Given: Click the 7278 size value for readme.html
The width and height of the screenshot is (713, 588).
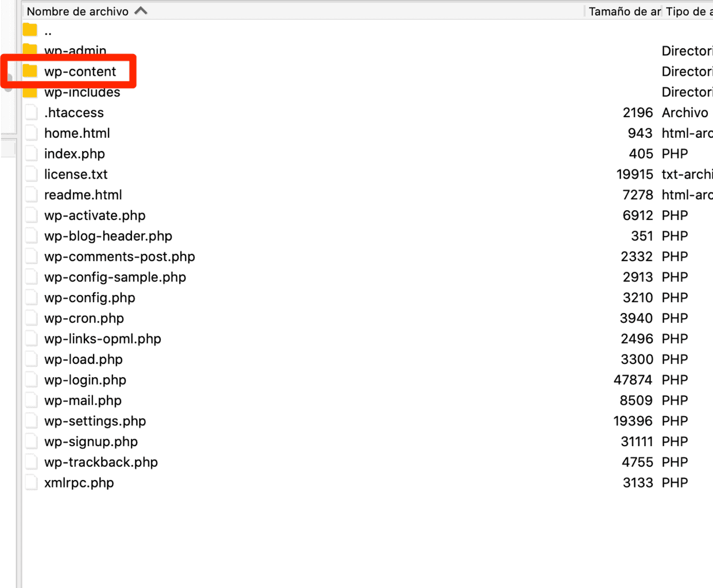Looking at the screenshot, I should tap(638, 195).
